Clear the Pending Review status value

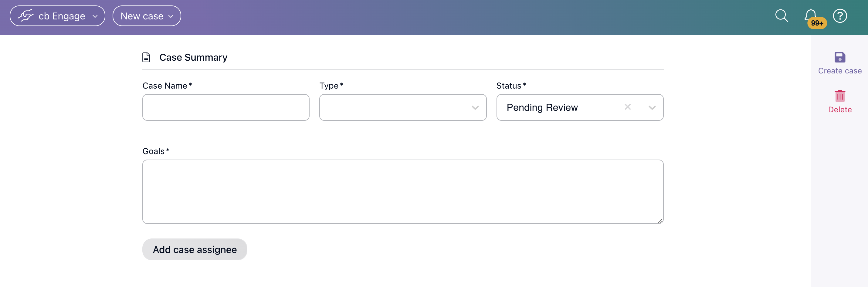(627, 107)
